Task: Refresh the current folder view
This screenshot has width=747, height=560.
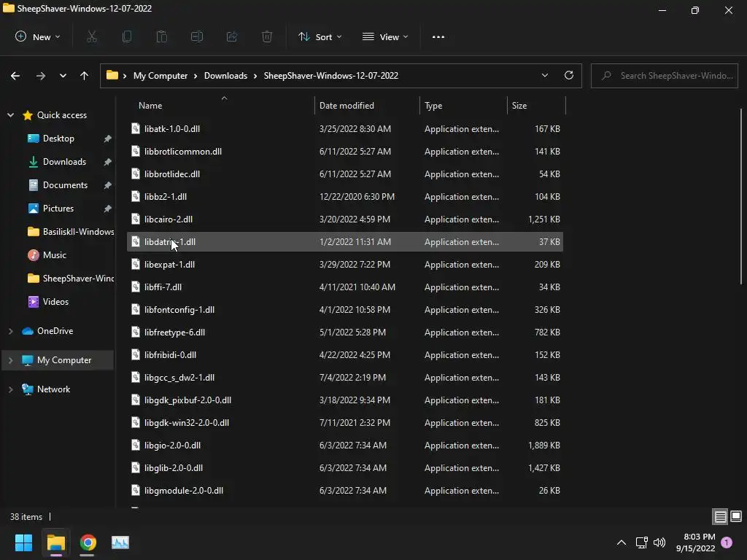Action: point(569,75)
